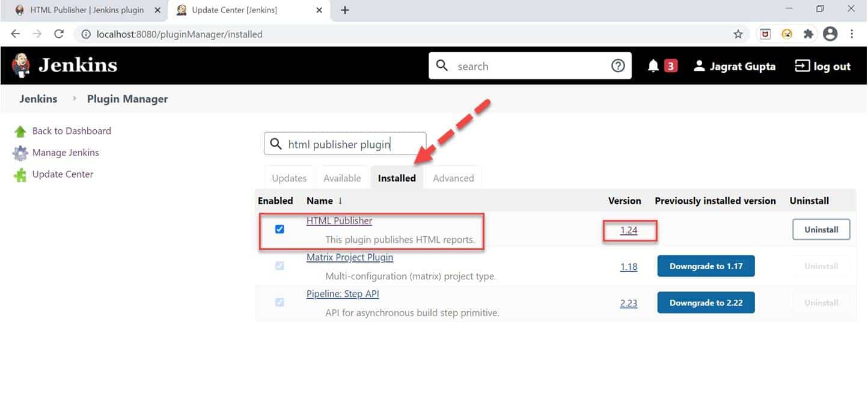Open the Manage Jenkins sidebar link
Image resolution: width=868 pixels, height=405 pixels.
[66, 153]
